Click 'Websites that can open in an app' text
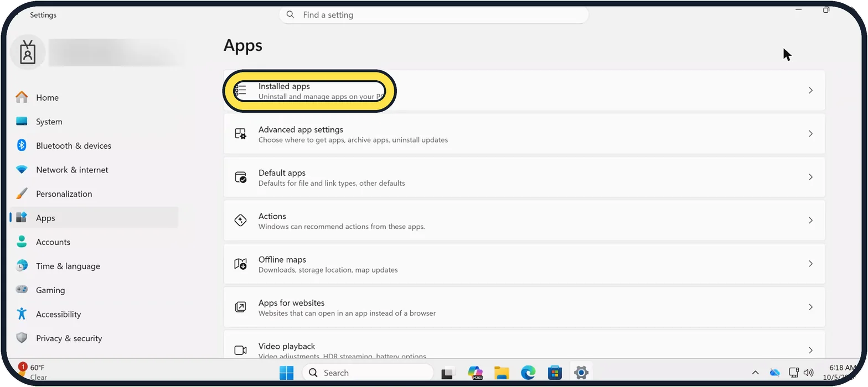The image size is (868, 387). [347, 313]
